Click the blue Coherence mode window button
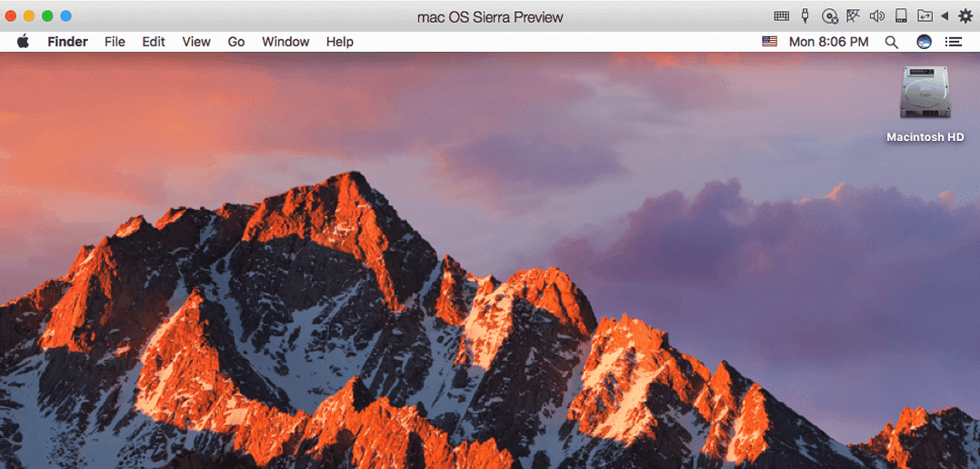 (x=65, y=16)
